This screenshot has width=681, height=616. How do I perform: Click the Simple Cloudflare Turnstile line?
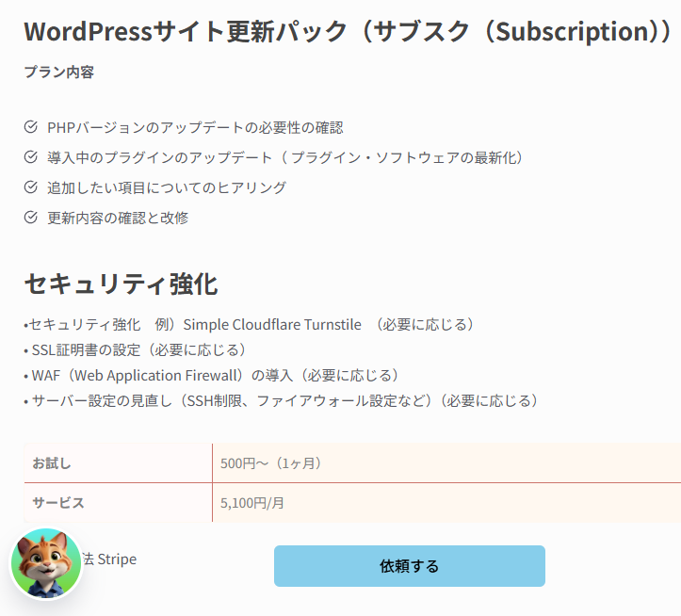coord(250,325)
